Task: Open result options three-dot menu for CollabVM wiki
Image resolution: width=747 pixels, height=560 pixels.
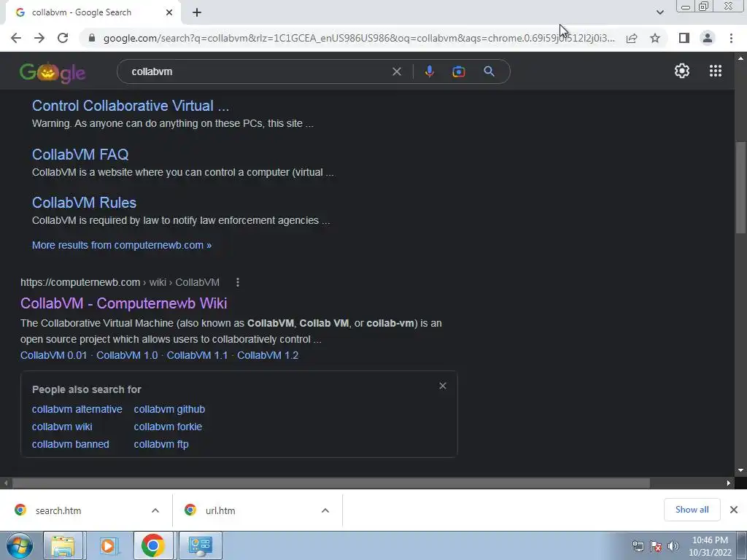Action: [238, 282]
